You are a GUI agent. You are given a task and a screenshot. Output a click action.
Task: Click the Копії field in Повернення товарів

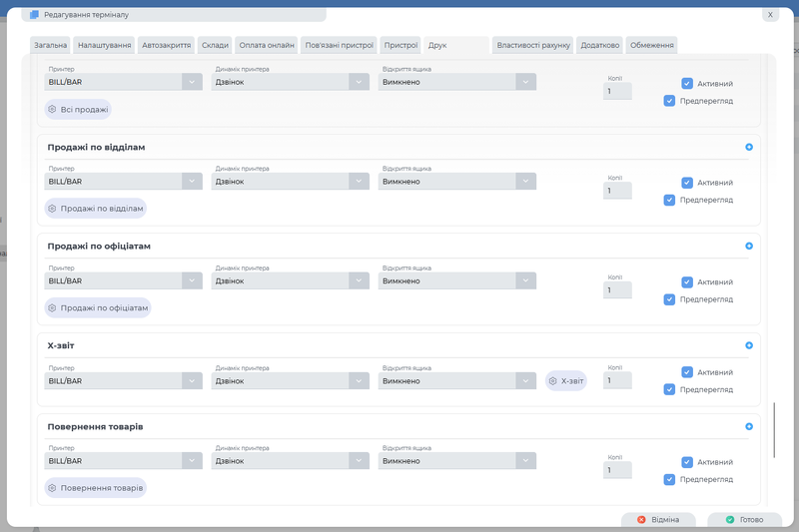(617, 470)
